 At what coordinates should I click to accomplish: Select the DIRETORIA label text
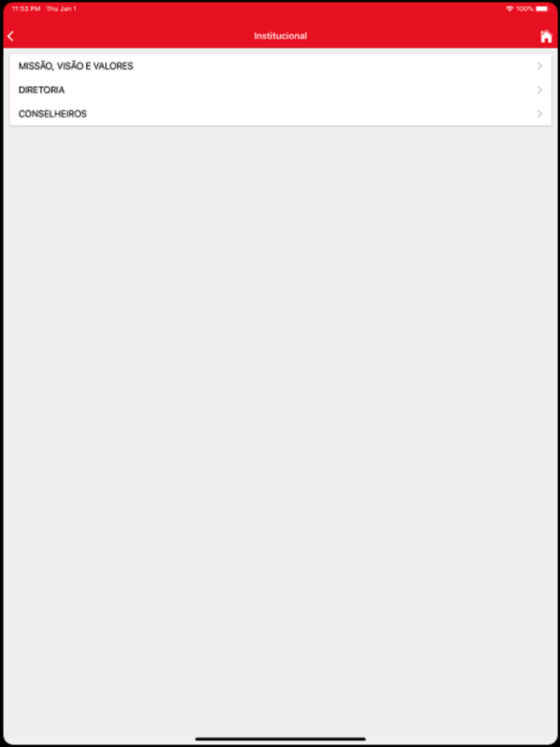pyautogui.click(x=41, y=90)
